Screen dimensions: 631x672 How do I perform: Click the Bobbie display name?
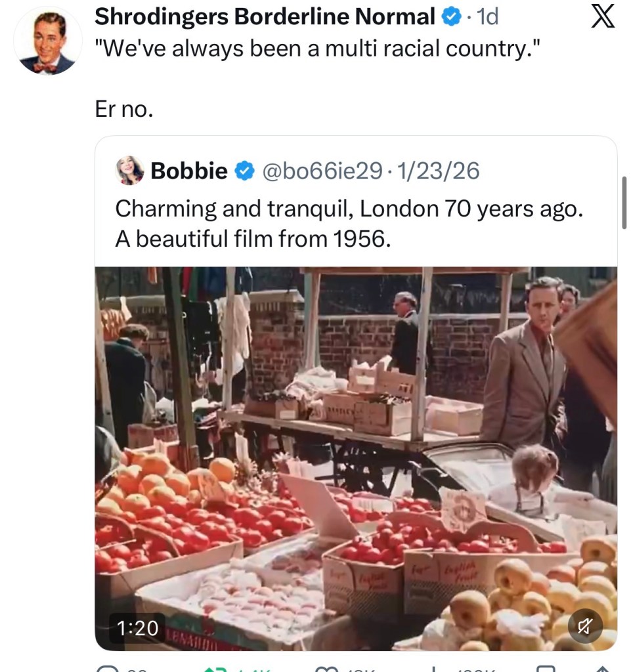189,171
